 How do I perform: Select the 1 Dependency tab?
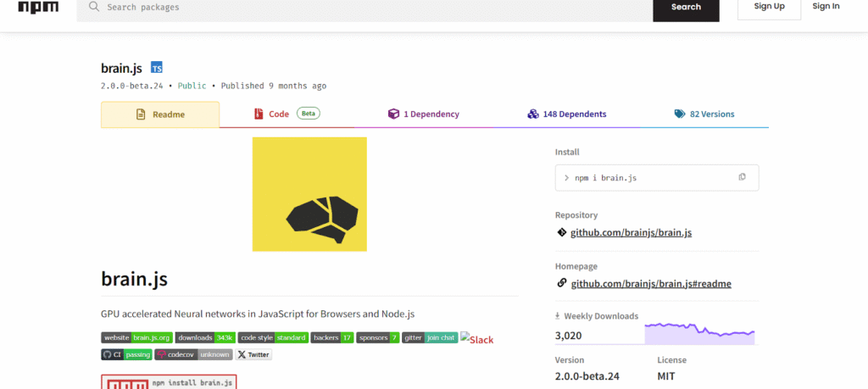(423, 114)
